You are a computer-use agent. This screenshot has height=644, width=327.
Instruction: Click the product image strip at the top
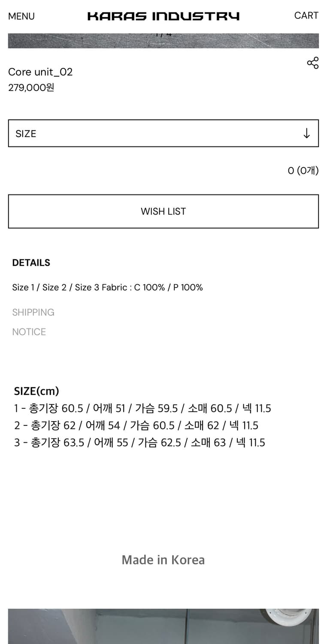pos(163,41)
